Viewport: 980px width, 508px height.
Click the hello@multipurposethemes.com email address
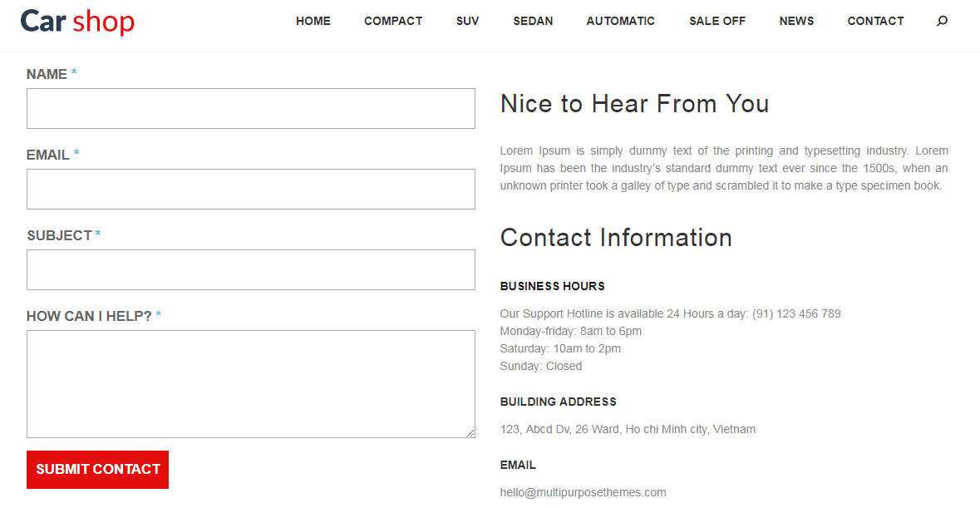click(x=584, y=492)
